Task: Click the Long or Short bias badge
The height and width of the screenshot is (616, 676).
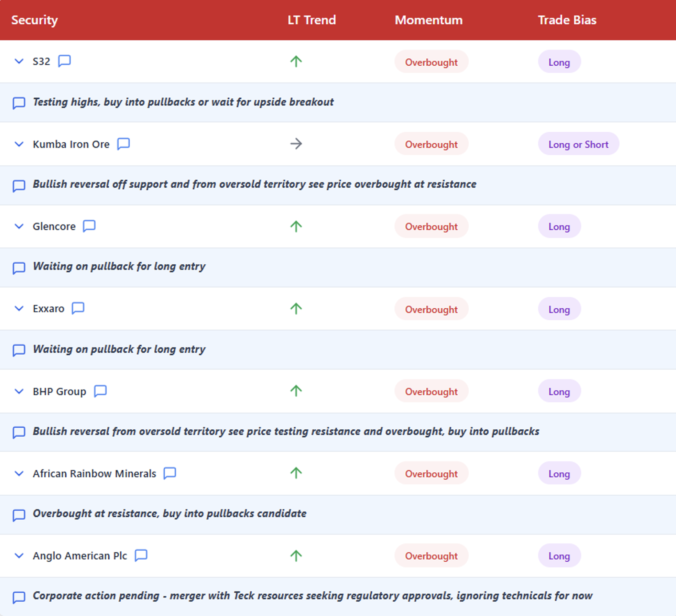Action: pos(578,144)
